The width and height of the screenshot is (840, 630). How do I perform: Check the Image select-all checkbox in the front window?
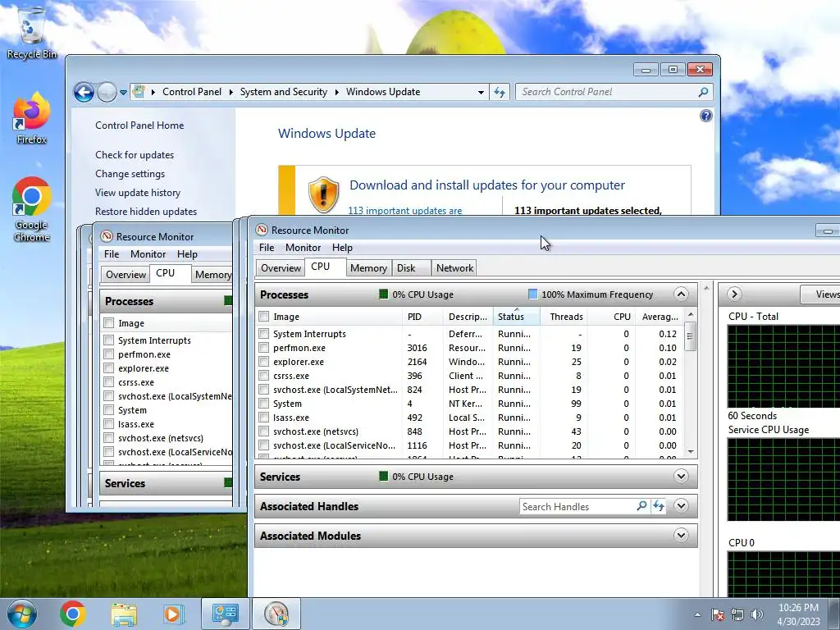coord(263,316)
